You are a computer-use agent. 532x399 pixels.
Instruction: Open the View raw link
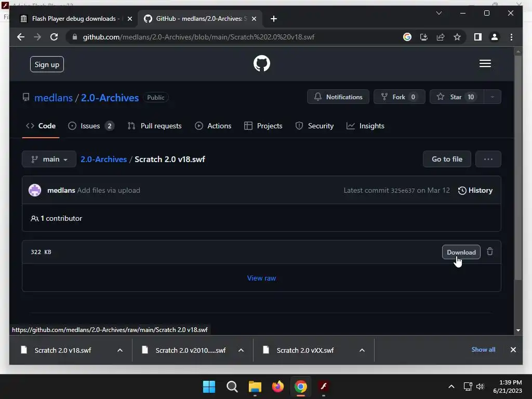click(261, 278)
